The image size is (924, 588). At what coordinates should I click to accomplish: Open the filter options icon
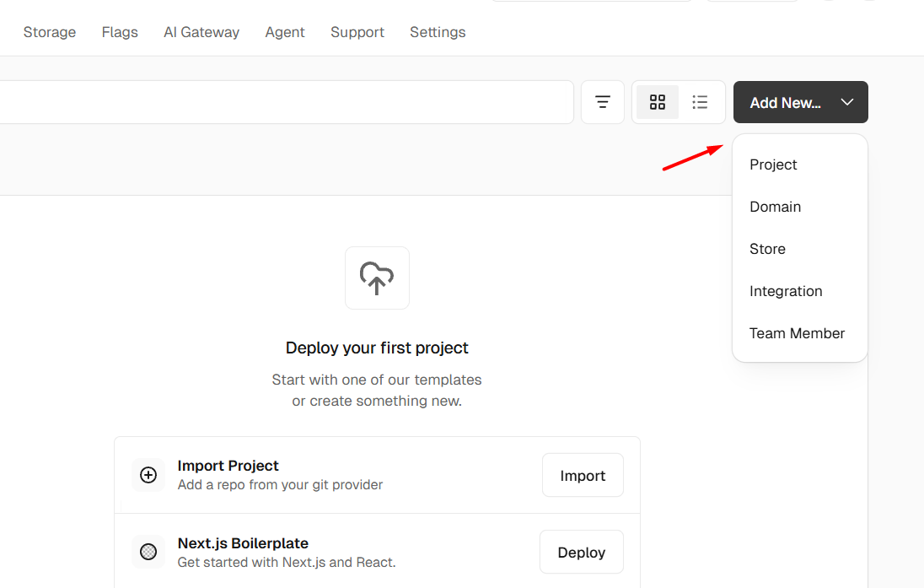tap(602, 101)
